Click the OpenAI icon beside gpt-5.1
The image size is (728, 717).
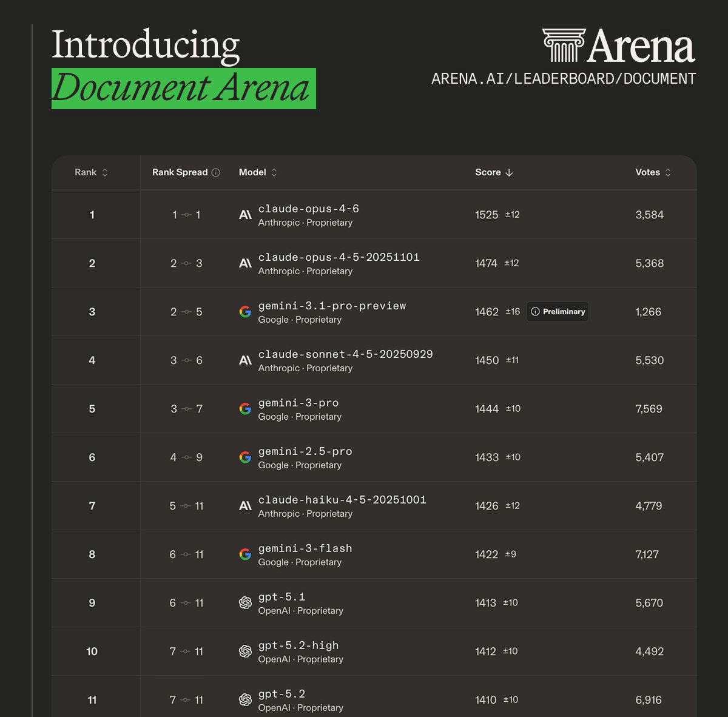point(245,603)
